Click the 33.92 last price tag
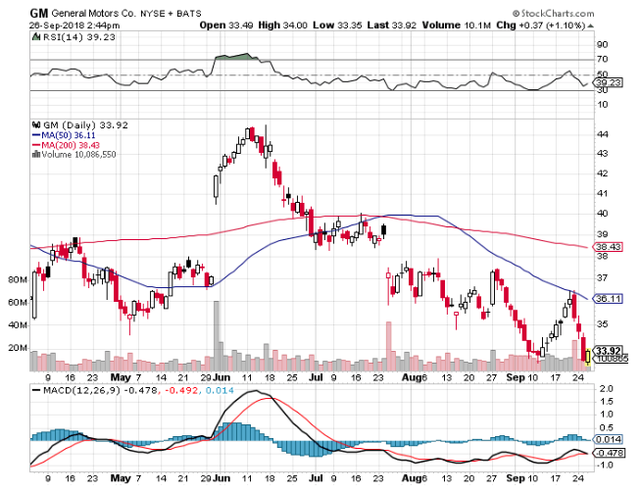Screen dimensions: 640x492 [x=608, y=351]
